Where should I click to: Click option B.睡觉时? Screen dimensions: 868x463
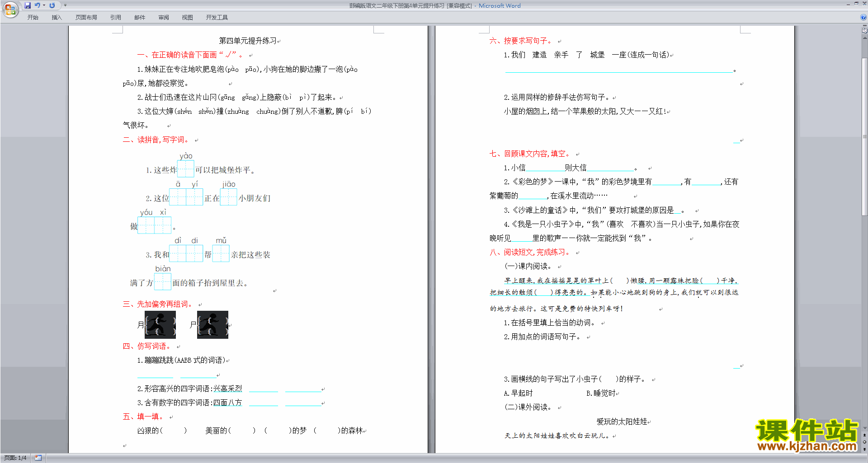pyautogui.click(x=601, y=393)
